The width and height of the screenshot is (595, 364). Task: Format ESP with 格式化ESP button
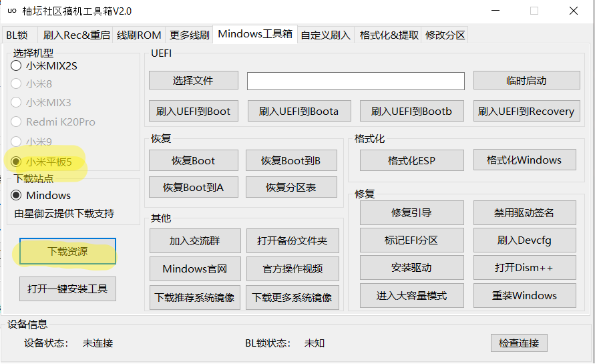pos(411,160)
